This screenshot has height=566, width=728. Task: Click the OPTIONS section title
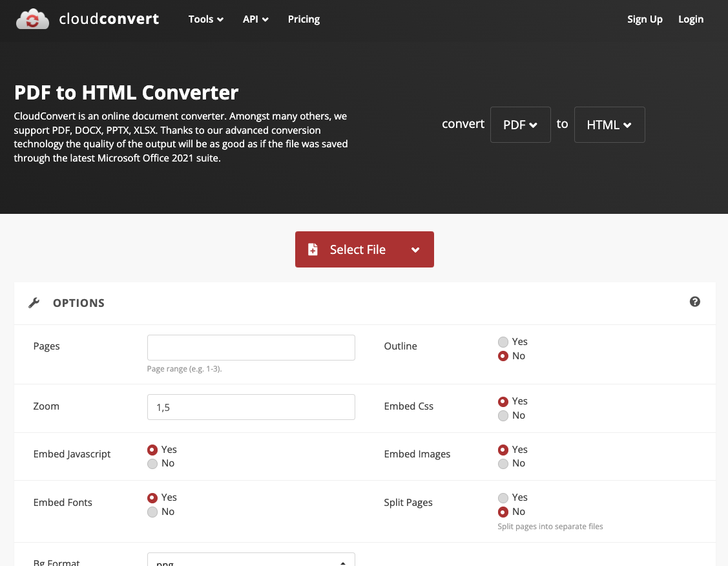coord(78,303)
